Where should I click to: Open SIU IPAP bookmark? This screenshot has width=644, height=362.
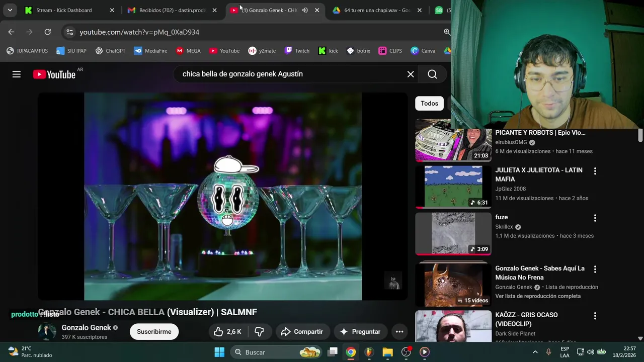tap(71, 51)
